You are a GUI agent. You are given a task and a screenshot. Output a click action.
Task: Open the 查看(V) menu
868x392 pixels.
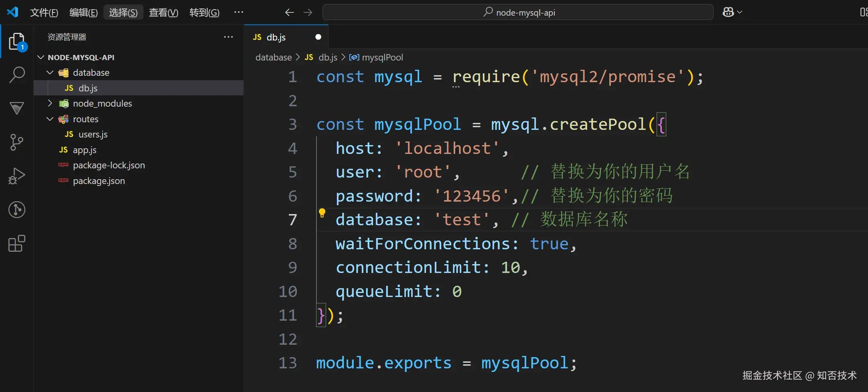pyautogui.click(x=163, y=12)
